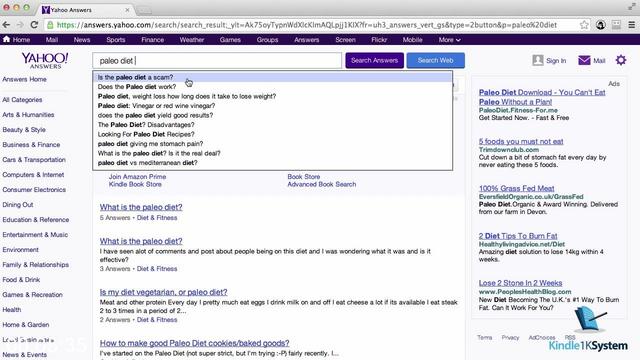This screenshot has height=360, width=640.
Task: Open 'Is my diet vegetarian, or paleo diet?'
Action: pos(163,292)
